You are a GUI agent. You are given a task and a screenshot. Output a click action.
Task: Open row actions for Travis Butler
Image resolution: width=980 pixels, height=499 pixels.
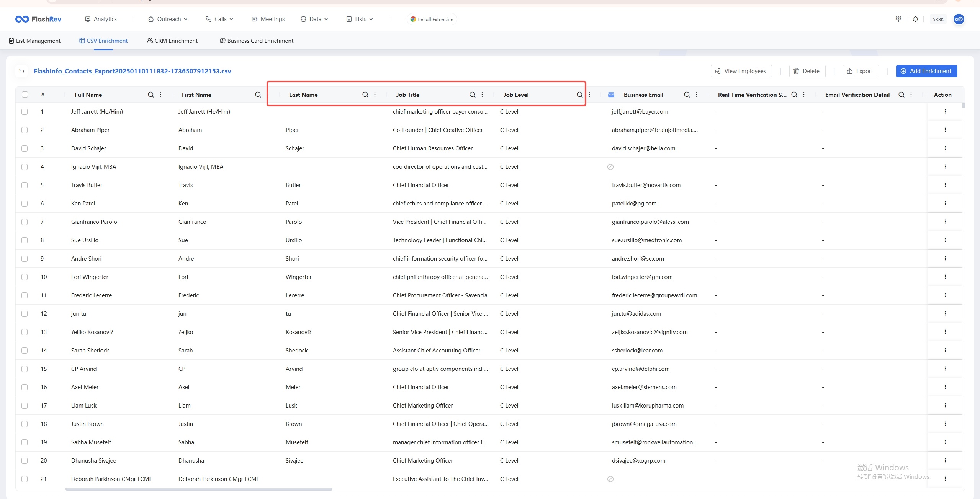(x=945, y=185)
